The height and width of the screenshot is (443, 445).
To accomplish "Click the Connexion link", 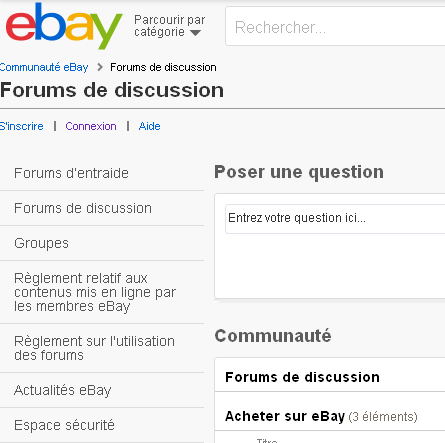I will (91, 126).
